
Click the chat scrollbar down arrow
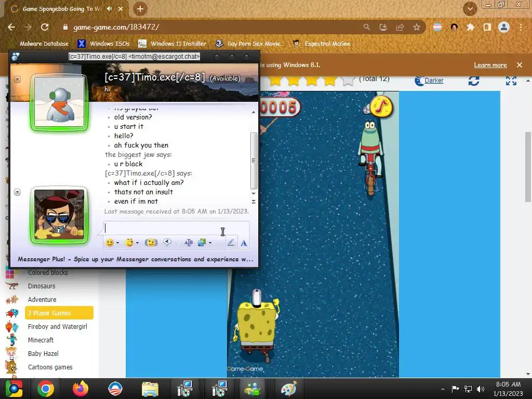tap(254, 193)
